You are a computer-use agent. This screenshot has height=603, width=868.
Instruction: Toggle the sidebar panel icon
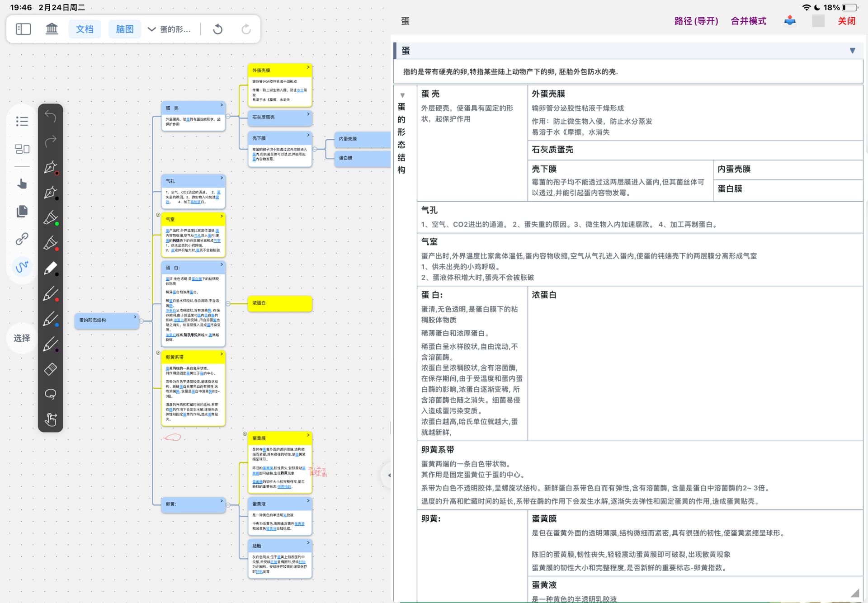pyautogui.click(x=23, y=29)
